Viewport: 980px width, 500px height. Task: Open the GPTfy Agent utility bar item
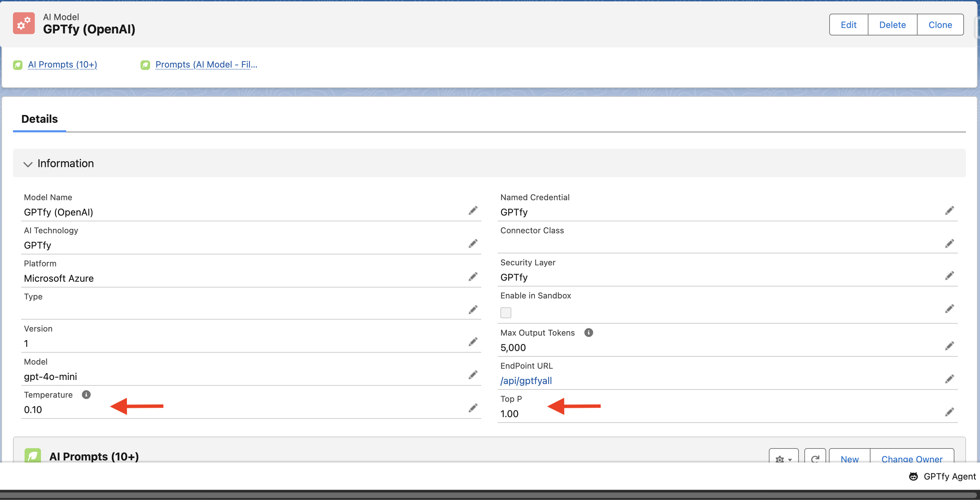coord(942,476)
